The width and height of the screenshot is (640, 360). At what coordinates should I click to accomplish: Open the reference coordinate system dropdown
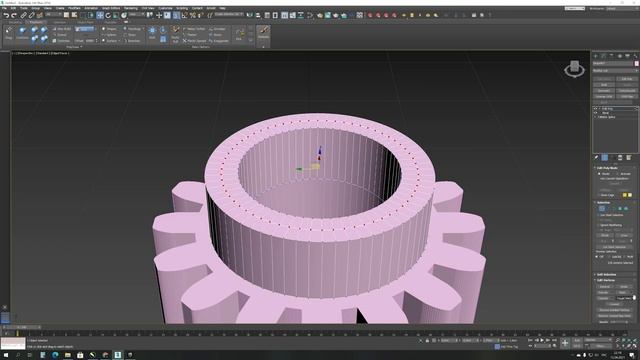coord(136,14)
